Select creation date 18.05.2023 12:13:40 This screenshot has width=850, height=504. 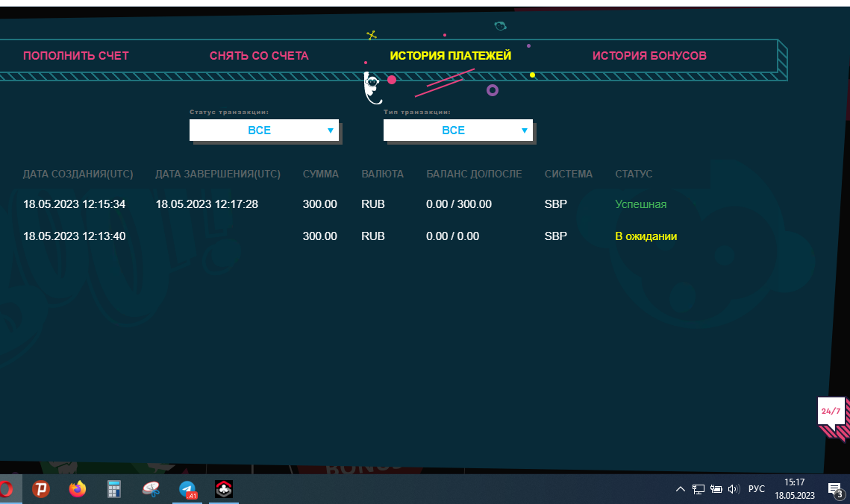75,236
